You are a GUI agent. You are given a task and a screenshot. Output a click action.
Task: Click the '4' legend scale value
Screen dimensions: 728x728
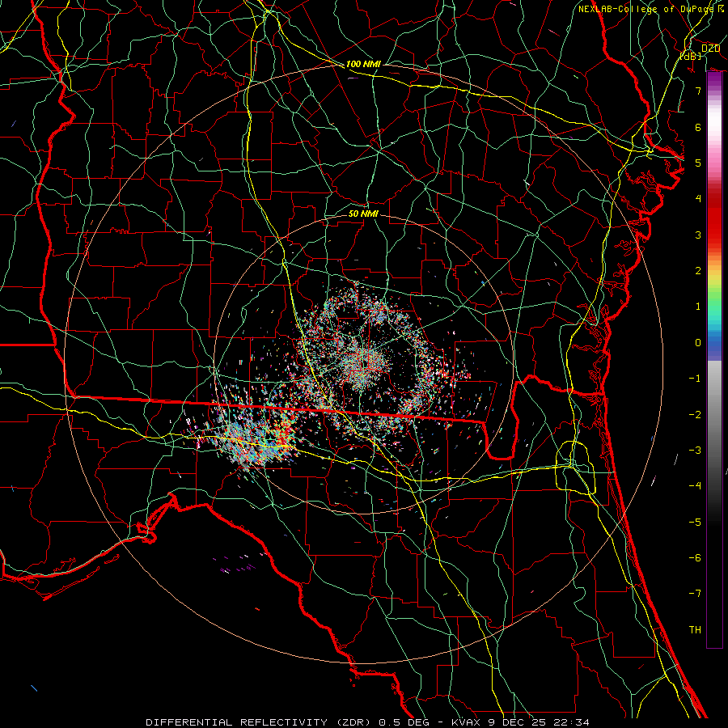click(x=698, y=199)
